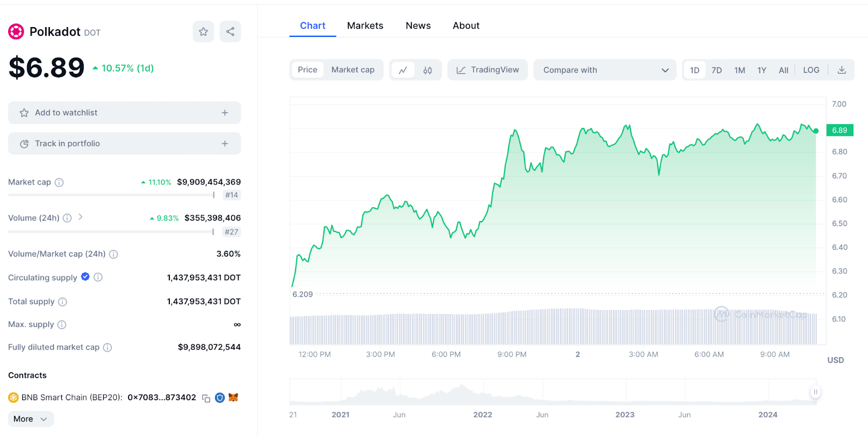This screenshot has height=438, width=868.
Task: Click the BNB Smart Chain coin icon
Action: 14,398
